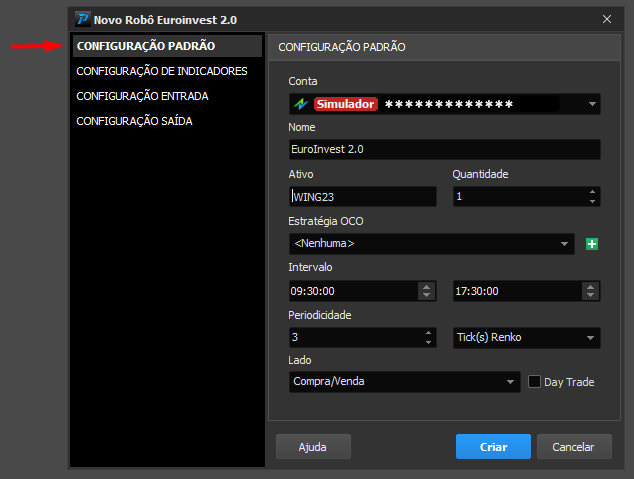Switch to Configuração Entrada section
Viewport: 634px width, 479px height.
pos(142,96)
